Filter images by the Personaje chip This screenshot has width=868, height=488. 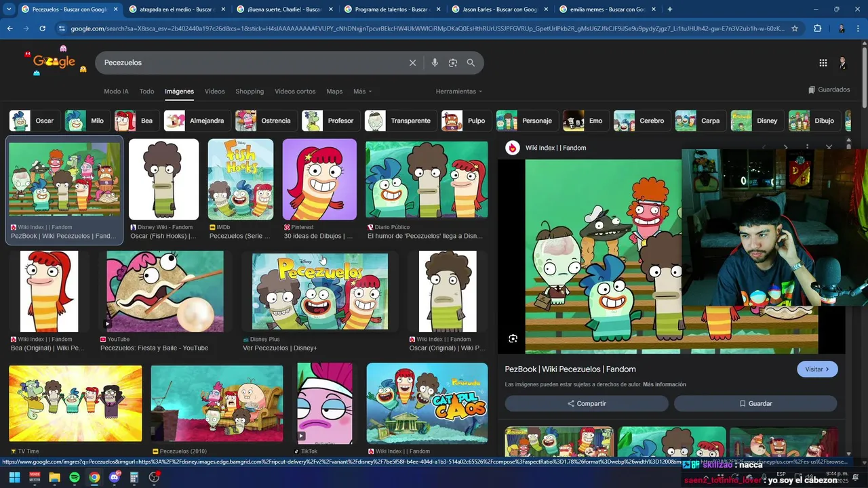pos(528,121)
